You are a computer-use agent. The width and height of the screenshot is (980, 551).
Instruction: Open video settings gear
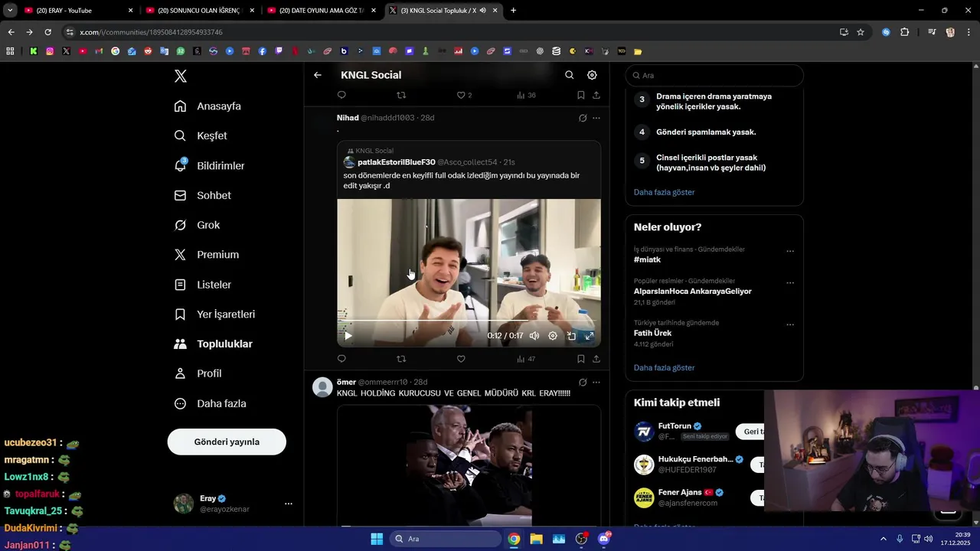(553, 336)
